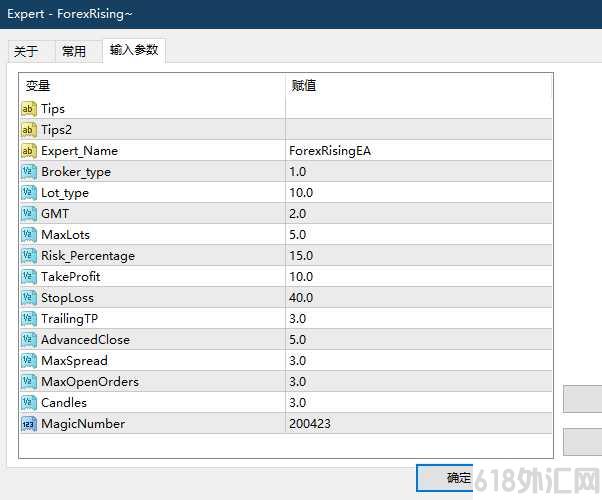Click the AdvancedClose variable name
602x500 pixels.
[85, 339]
